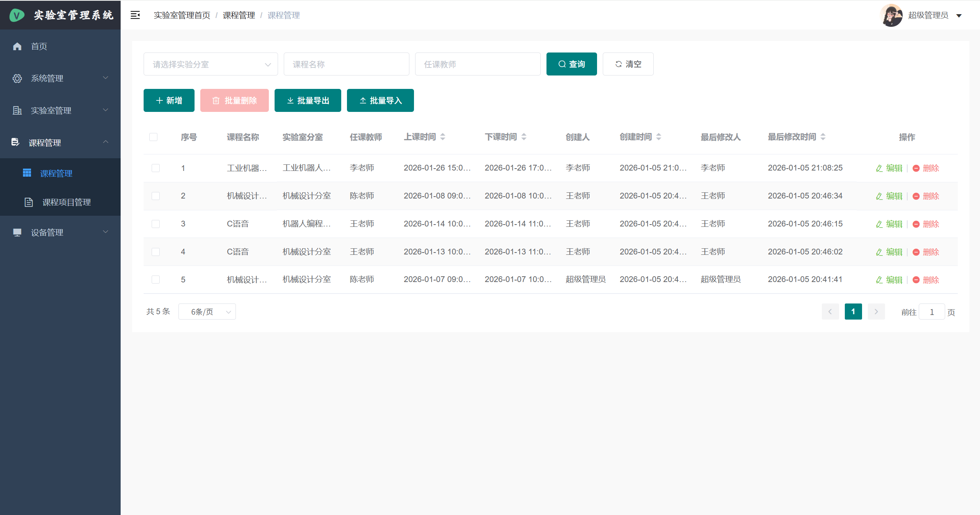Click the green V logo icon
The height and width of the screenshot is (515, 980).
coord(17,15)
